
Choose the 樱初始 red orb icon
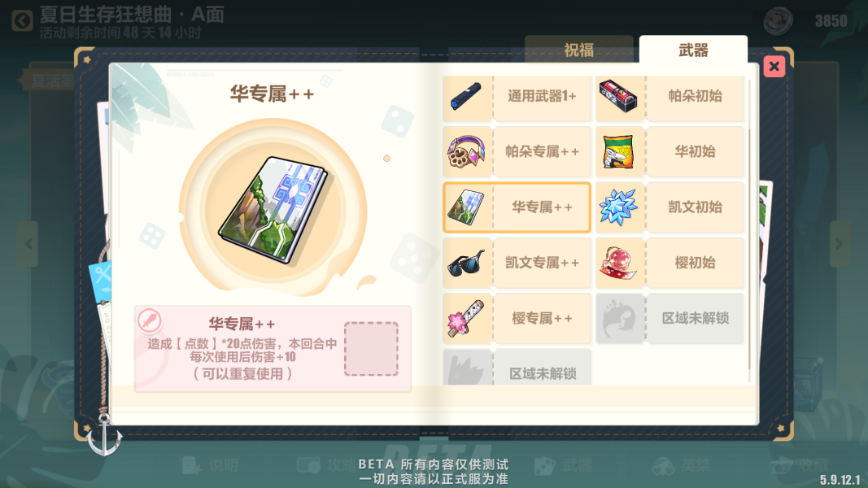[x=619, y=263]
